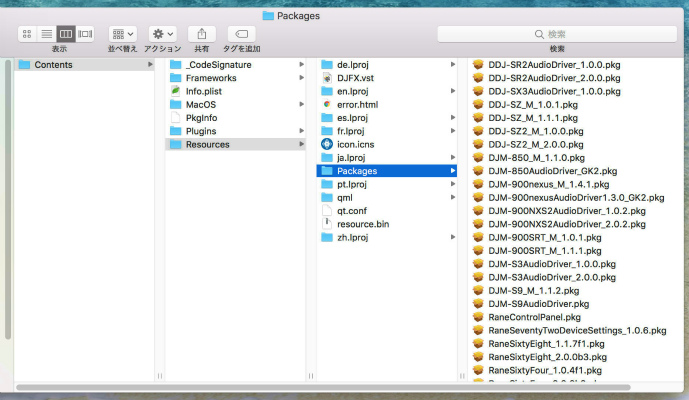Select the Info.plist file icon
The width and height of the screenshot is (689, 400).
[x=176, y=91]
